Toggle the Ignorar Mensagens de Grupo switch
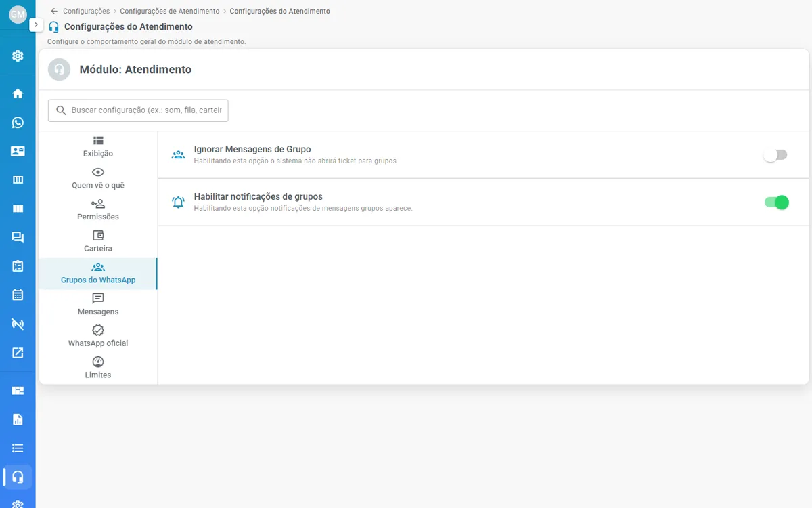This screenshot has width=812, height=508. pos(775,155)
